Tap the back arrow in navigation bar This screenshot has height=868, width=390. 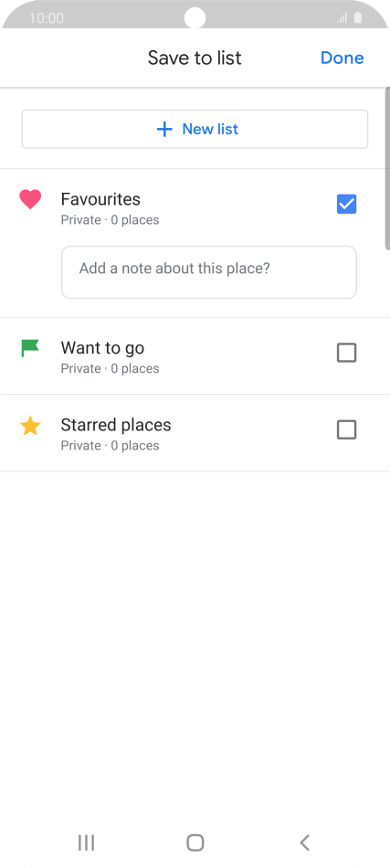[304, 842]
